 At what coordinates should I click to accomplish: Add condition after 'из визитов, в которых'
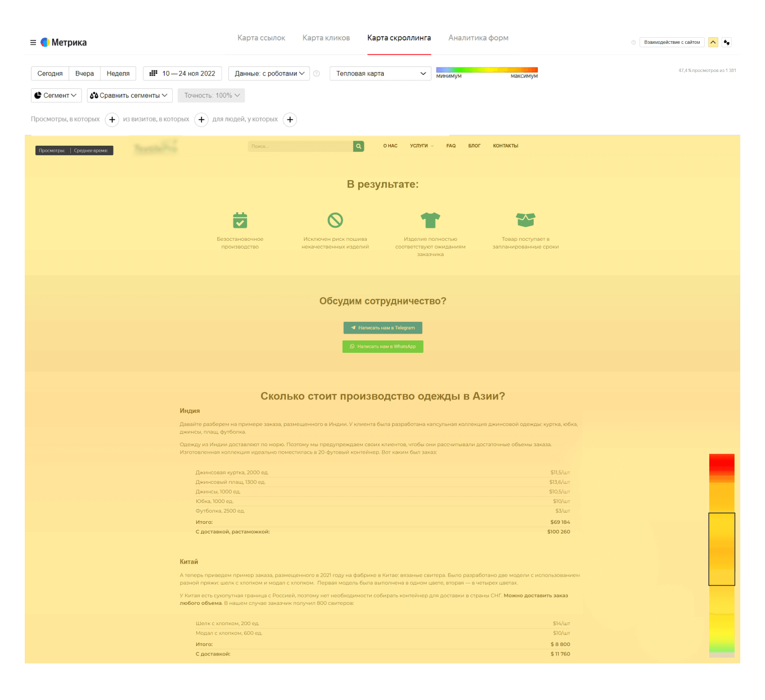201,120
